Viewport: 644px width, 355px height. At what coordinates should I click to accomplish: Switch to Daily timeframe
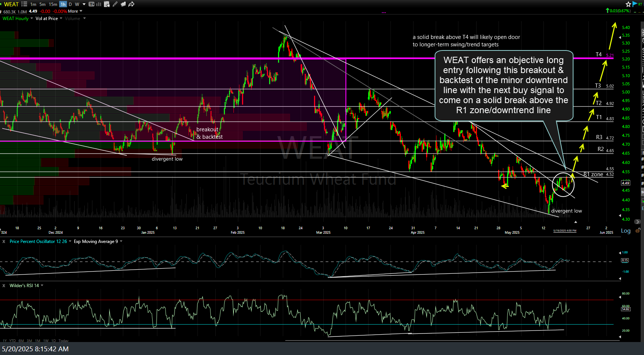[70, 4]
